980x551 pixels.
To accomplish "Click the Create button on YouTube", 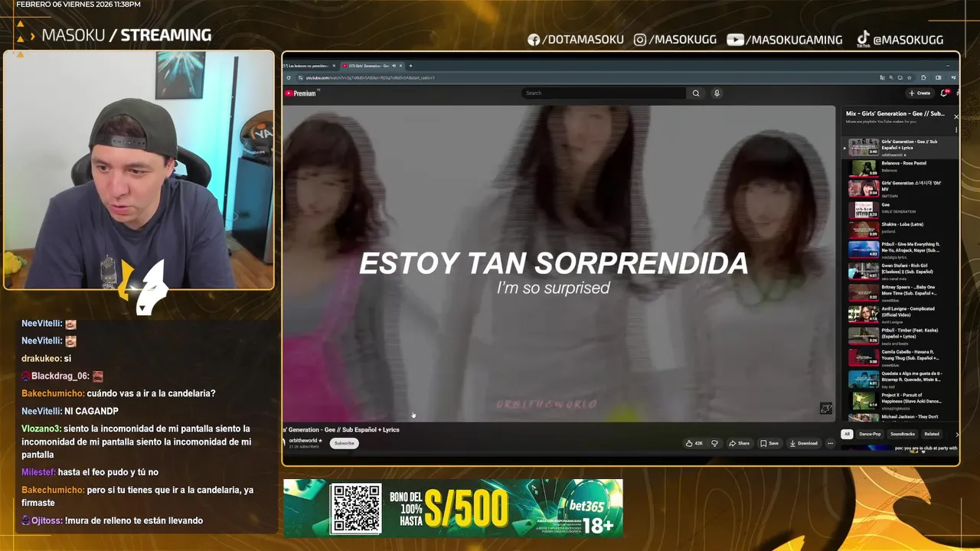I will [x=920, y=93].
